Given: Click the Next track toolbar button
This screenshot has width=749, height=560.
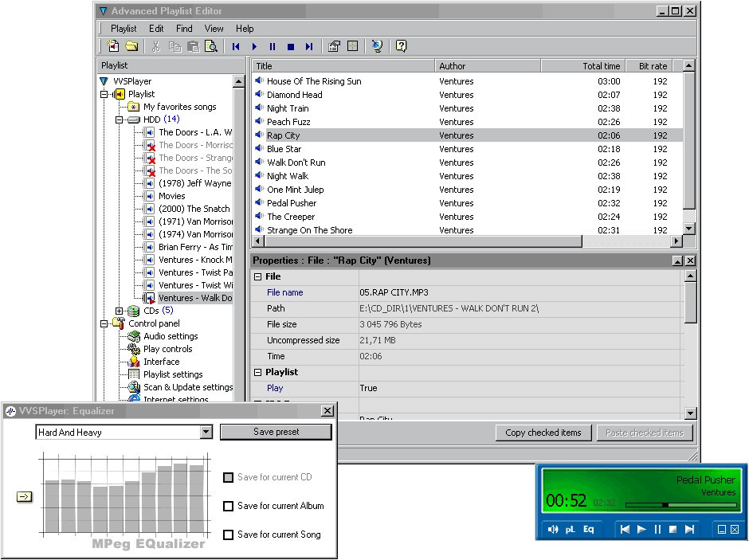Looking at the screenshot, I should [x=309, y=47].
